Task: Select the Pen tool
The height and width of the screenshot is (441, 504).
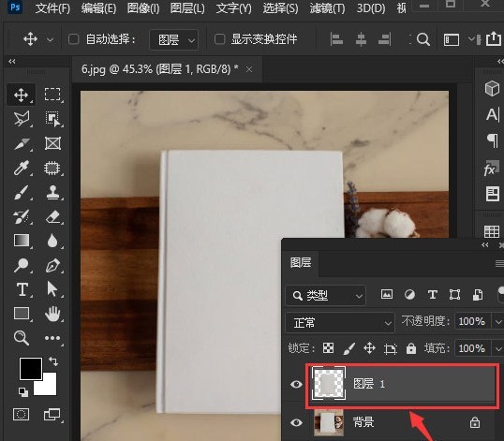Action: click(52, 265)
